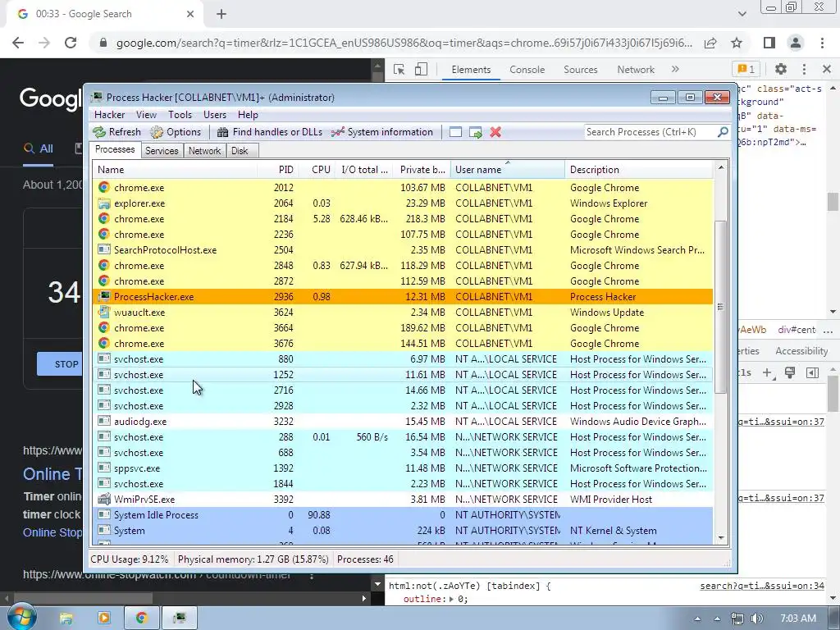
Task: Open System information window
Action: pos(382,132)
